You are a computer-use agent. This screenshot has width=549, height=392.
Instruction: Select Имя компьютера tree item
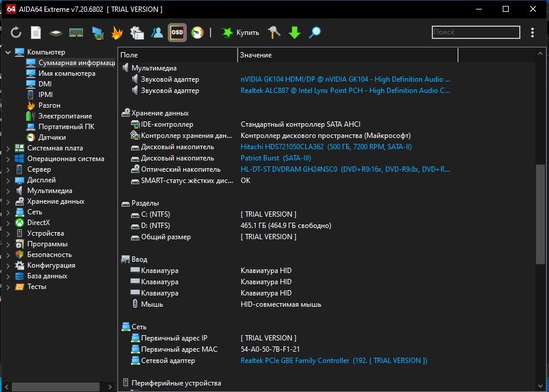pyautogui.click(x=61, y=73)
